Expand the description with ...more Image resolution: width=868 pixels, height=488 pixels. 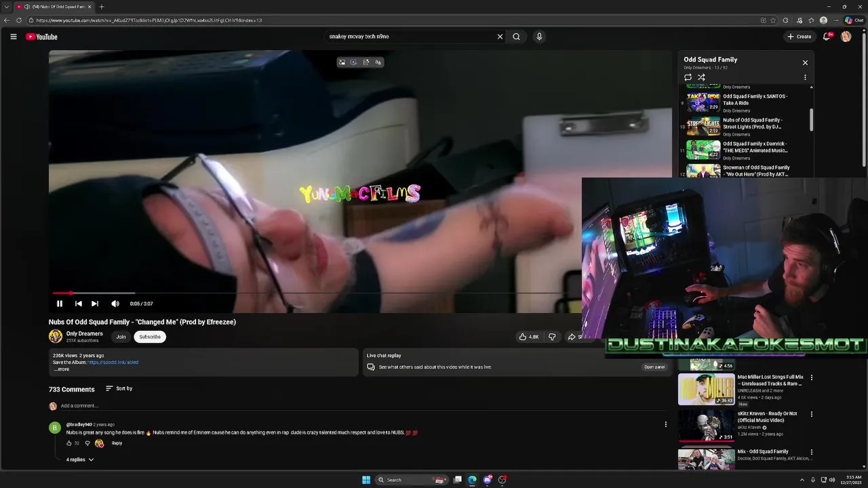pyautogui.click(x=62, y=369)
